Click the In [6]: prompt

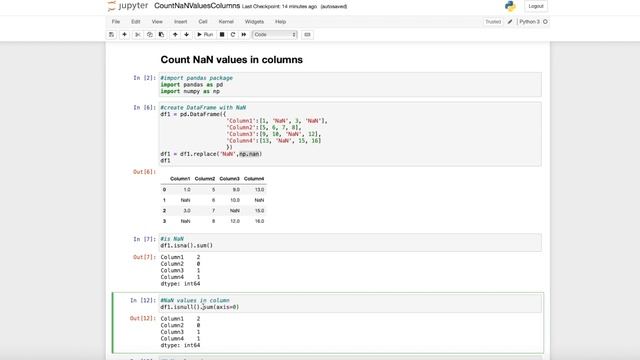(144, 107)
